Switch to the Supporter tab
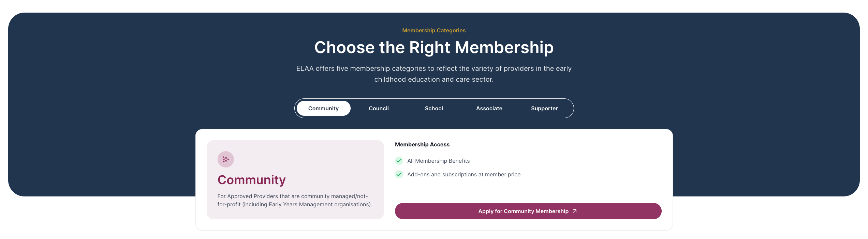868x239 pixels. [544, 108]
